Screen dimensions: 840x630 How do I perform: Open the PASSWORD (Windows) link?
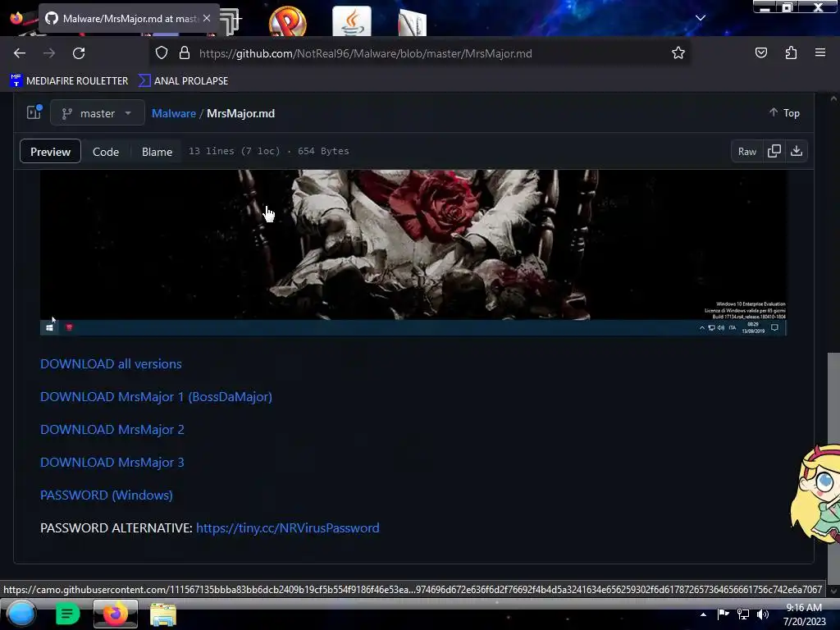tap(106, 495)
